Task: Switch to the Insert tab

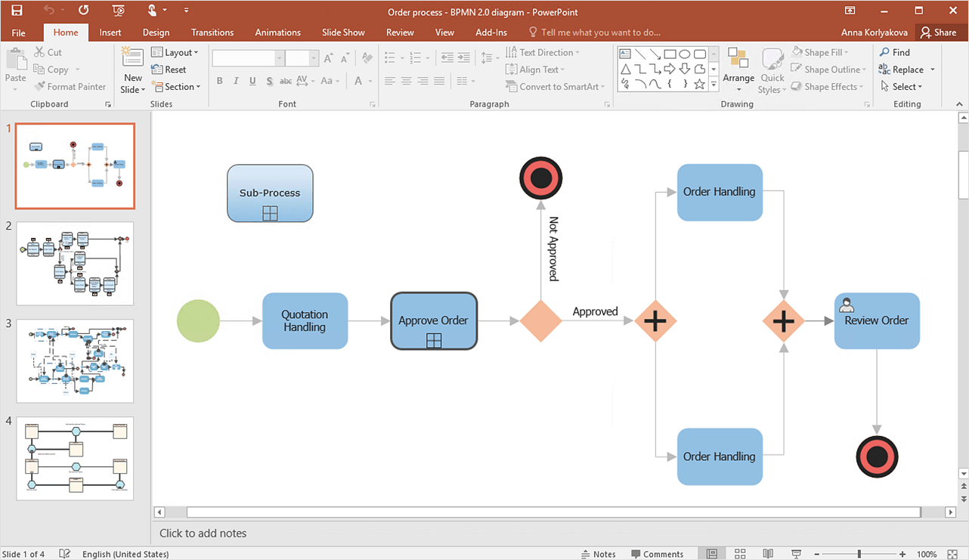Action: pos(110,32)
